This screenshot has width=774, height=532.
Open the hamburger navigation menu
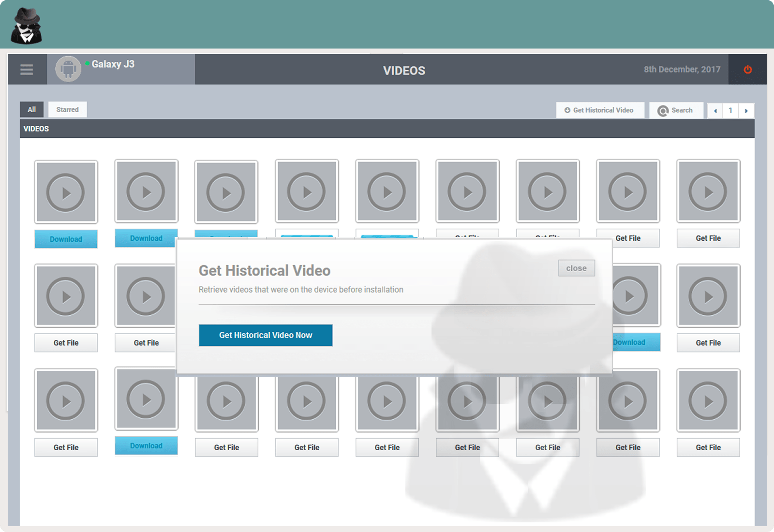(27, 69)
